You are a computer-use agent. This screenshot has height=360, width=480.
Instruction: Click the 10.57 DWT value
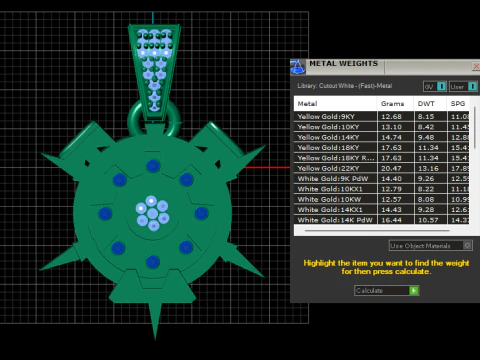(x=428, y=220)
